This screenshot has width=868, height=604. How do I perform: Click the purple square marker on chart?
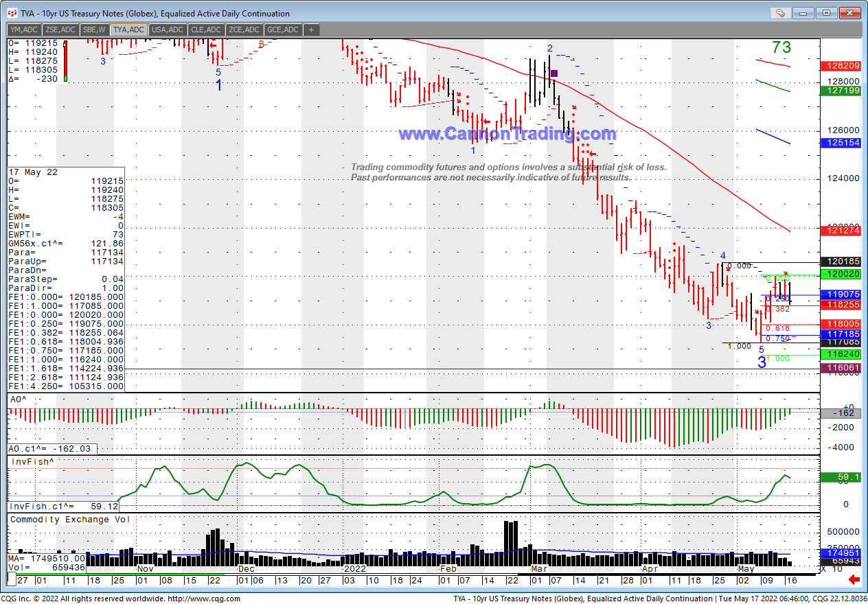point(554,73)
